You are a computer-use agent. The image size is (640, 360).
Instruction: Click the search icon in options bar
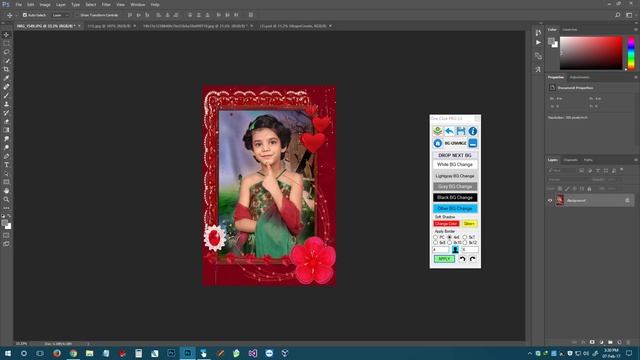(618, 15)
